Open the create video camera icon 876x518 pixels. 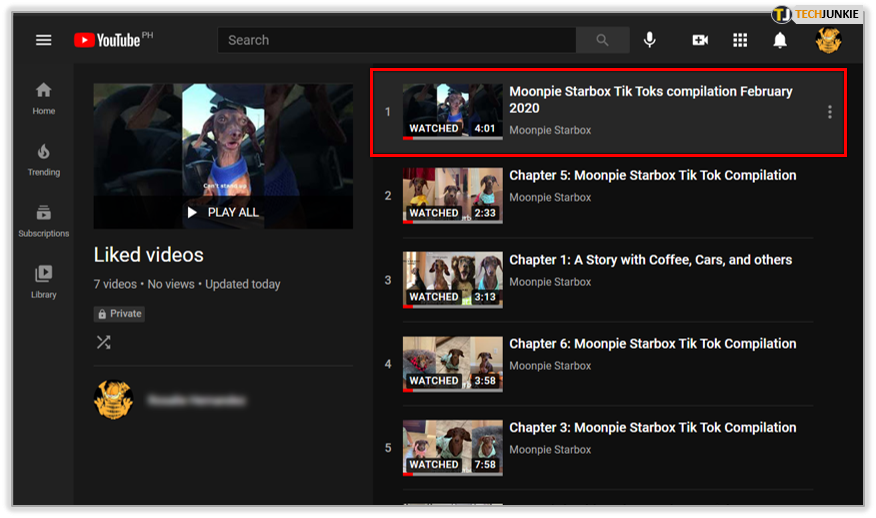700,40
